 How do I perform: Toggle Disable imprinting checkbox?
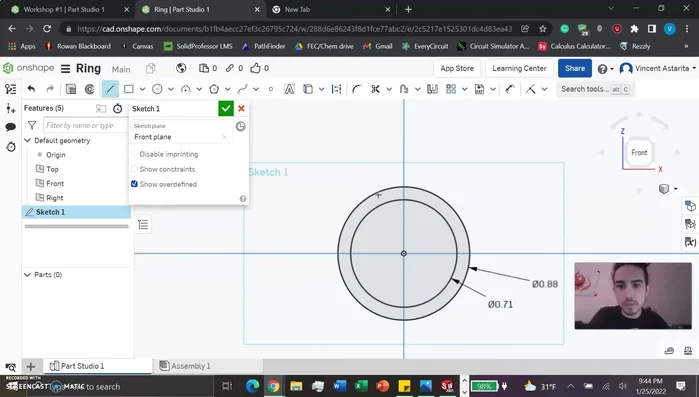(x=134, y=154)
